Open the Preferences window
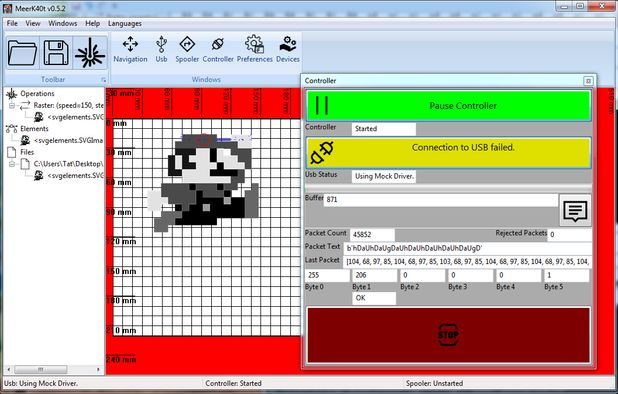Screen dimensions: 618x394 coord(255,50)
